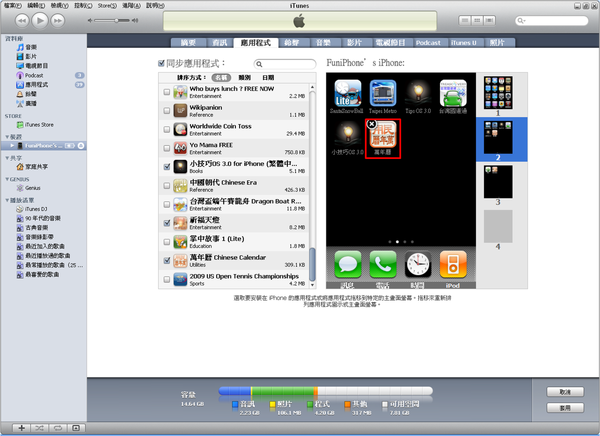This screenshot has width=600, height=436.
Task: Collapse the GENIUS section triangle
Action: 7,179
